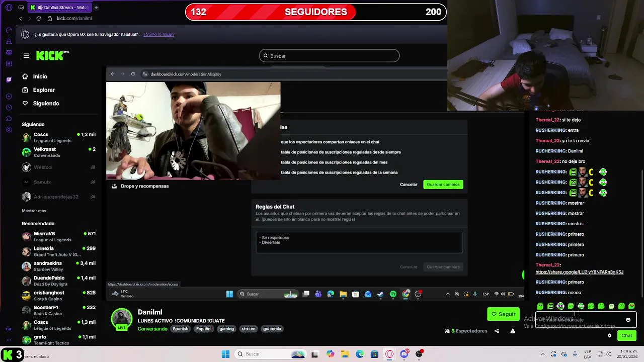Pick the first green emote in quick row
Screen dimensions: 644x362
coord(540,306)
